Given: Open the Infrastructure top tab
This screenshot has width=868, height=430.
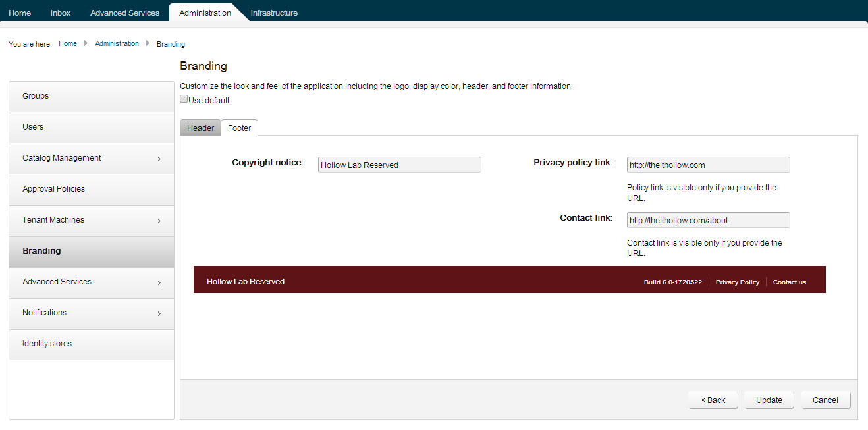Looking at the screenshot, I should pos(274,13).
